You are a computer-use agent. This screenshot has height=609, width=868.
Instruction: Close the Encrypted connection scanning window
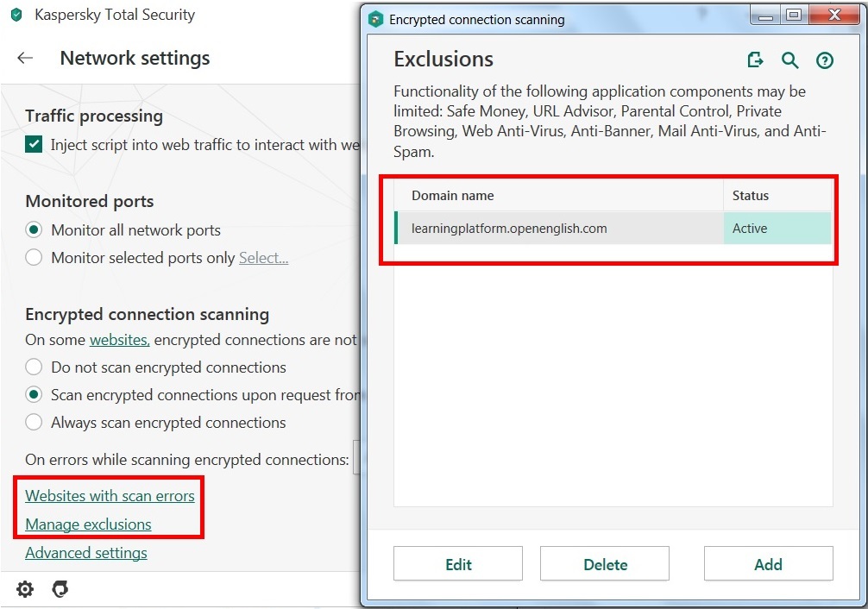click(833, 15)
